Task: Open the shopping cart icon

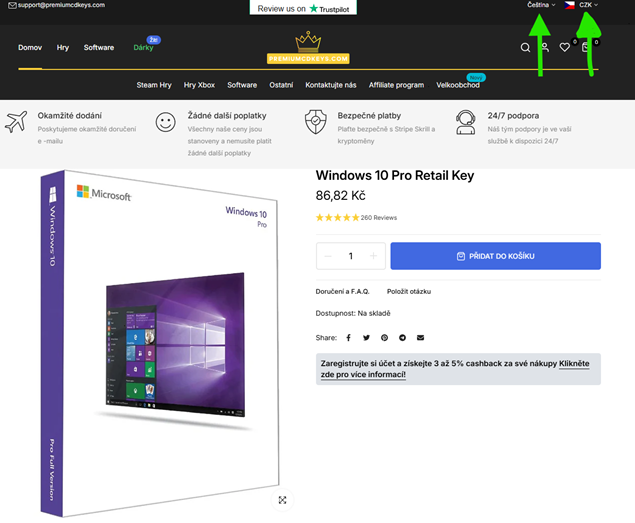Action: 585,47
